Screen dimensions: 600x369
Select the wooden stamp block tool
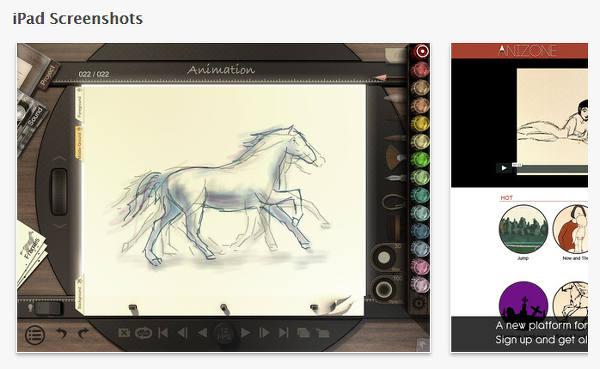[x=394, y=226]
